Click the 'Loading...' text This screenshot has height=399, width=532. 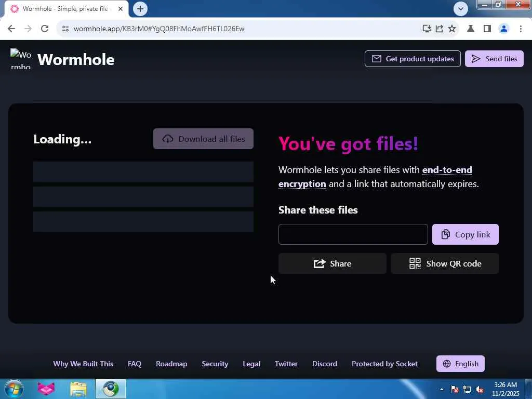tap(62, 139)
